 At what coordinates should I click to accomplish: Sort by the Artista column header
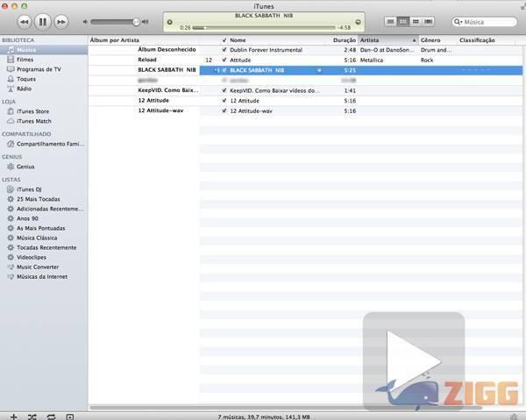pyautogui.click(x=384, y=40)
